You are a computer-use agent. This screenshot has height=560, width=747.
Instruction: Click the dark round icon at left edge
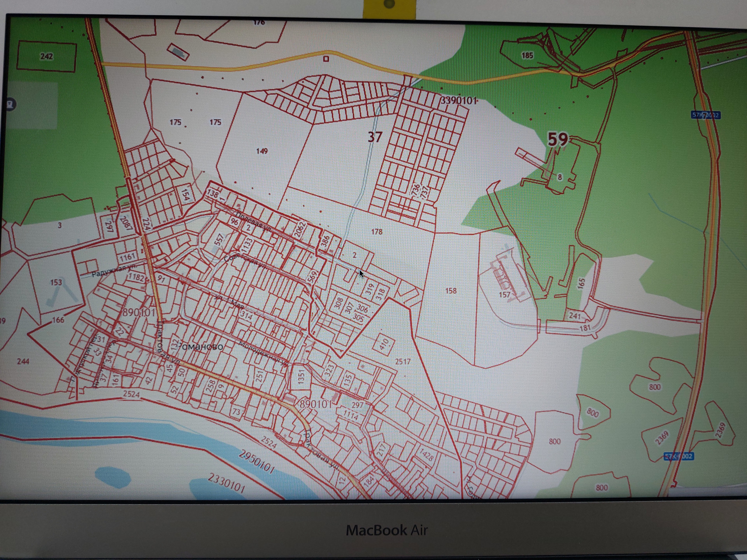(10, 104)
